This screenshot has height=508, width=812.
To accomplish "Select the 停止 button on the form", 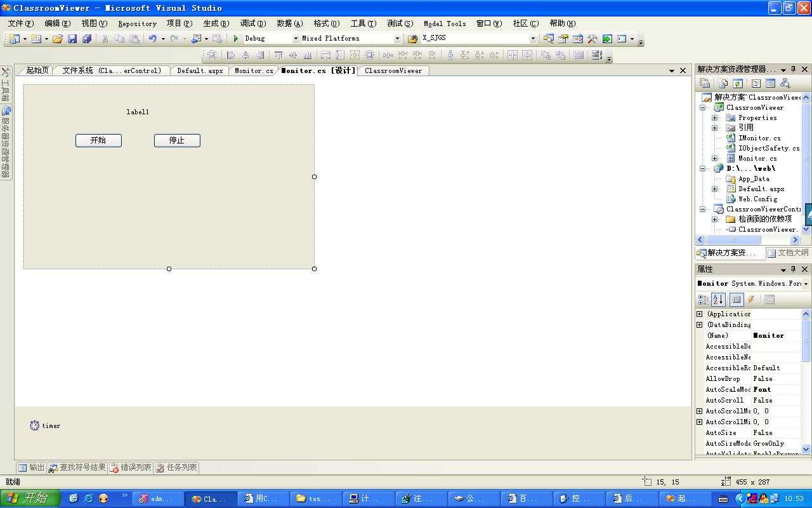I will click(177, 140).
